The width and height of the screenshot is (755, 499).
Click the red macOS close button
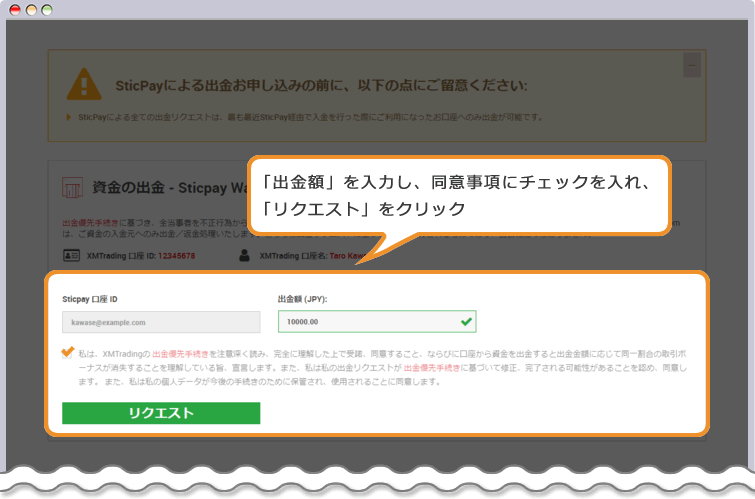(x=15, y=10)
